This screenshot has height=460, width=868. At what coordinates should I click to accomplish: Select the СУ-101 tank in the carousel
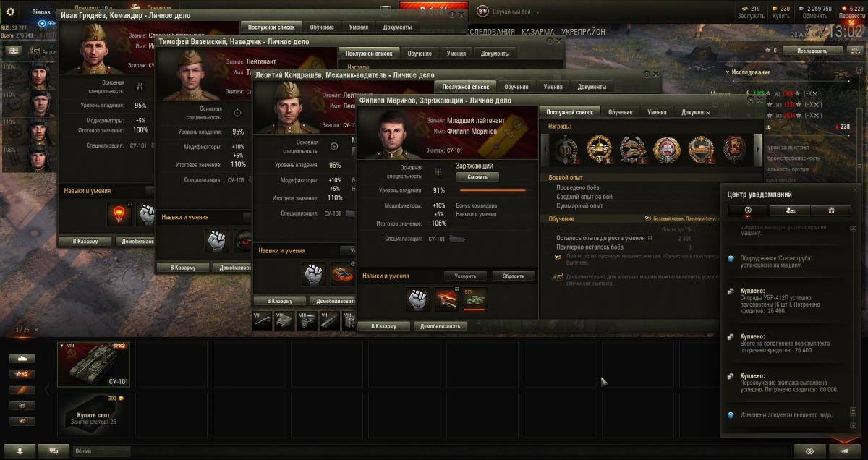point(94,364)
